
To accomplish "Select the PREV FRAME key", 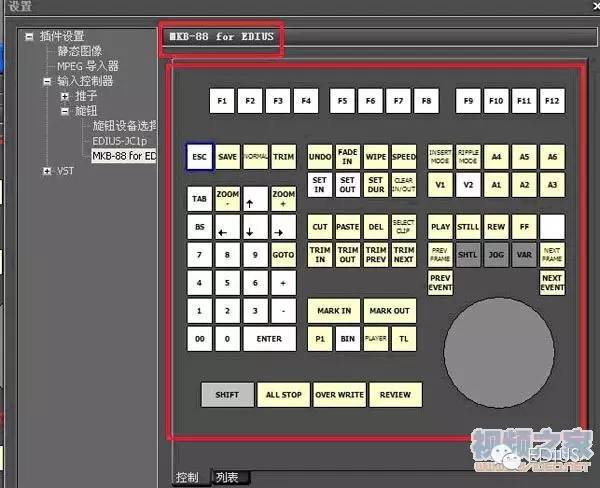I will 440,255.
